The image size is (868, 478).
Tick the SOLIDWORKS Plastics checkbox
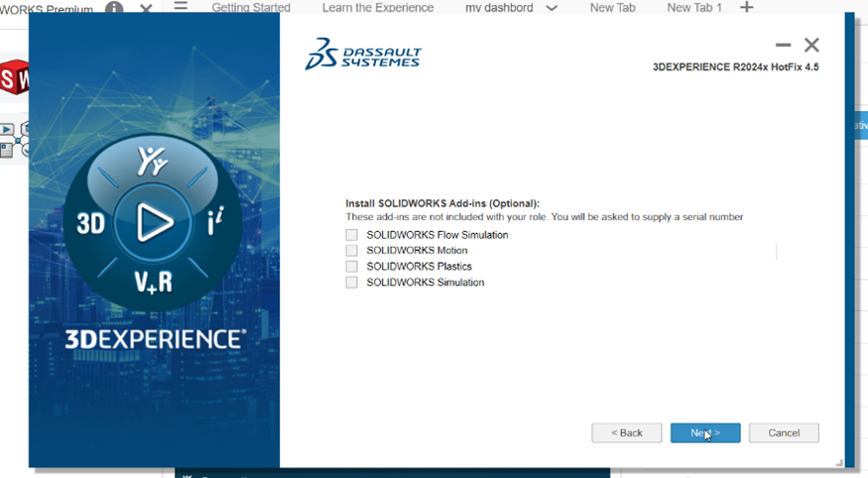click(351, 267)
